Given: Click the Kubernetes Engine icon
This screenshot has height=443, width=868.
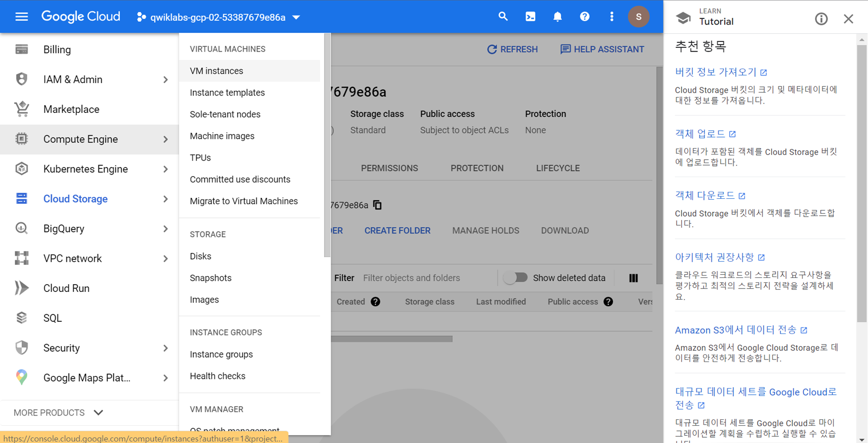Looking at the screenshot, I should [22, 169].
